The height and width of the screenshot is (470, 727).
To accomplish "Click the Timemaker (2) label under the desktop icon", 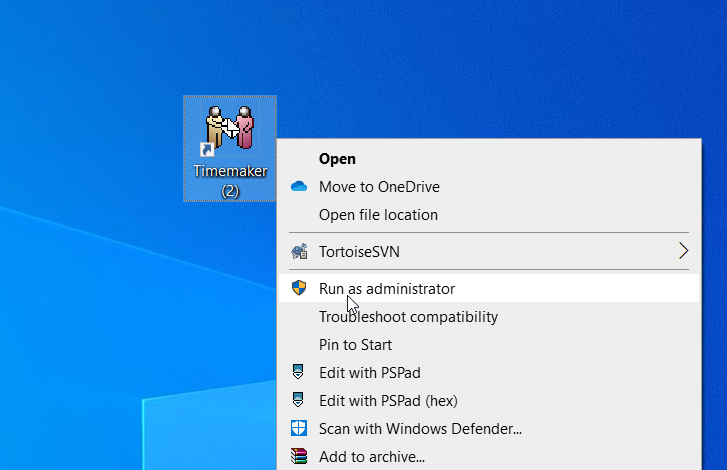I will coord(230,181).
